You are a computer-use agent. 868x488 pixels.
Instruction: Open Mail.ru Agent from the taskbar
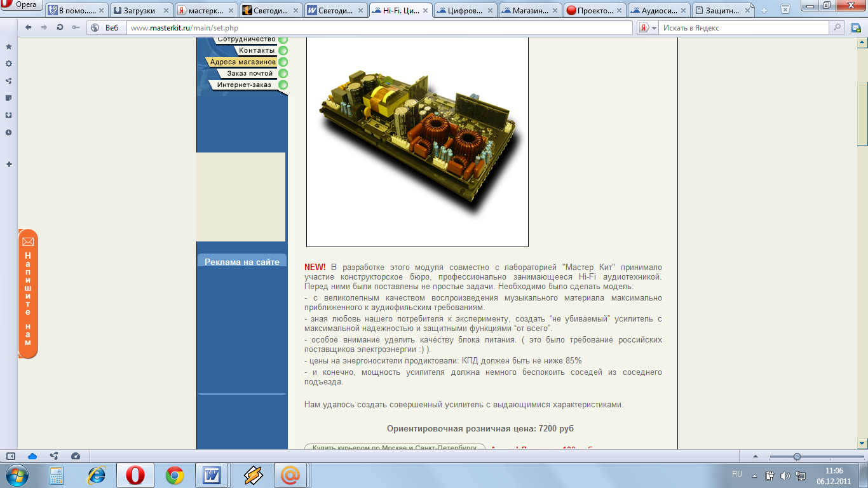tap(291, 475)
